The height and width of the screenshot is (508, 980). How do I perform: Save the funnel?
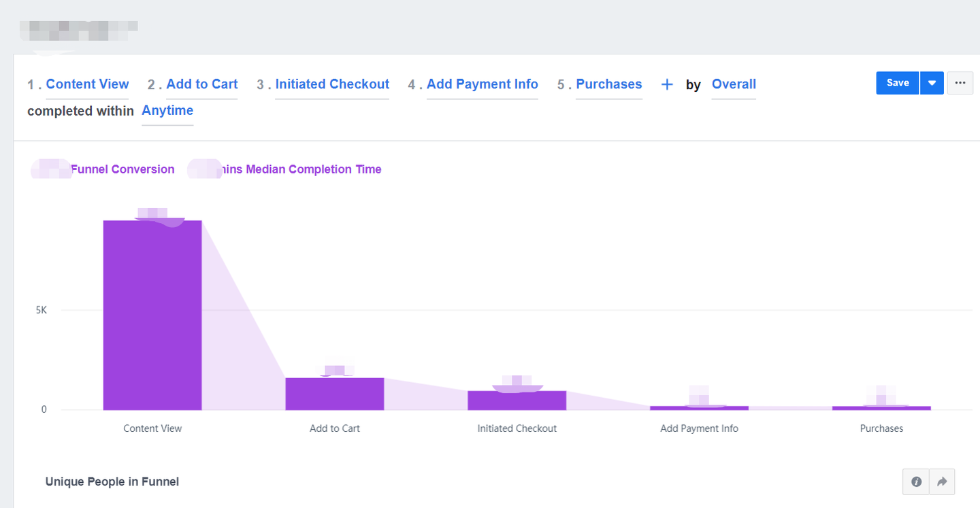click(x=898, y=83)
